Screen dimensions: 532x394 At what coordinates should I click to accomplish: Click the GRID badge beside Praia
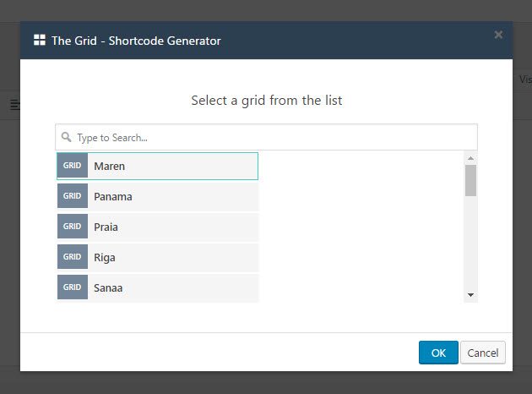coord(73,227)
